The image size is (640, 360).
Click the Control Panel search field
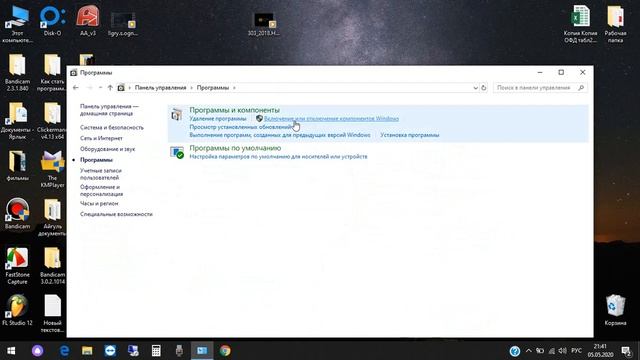click(540, 87)
